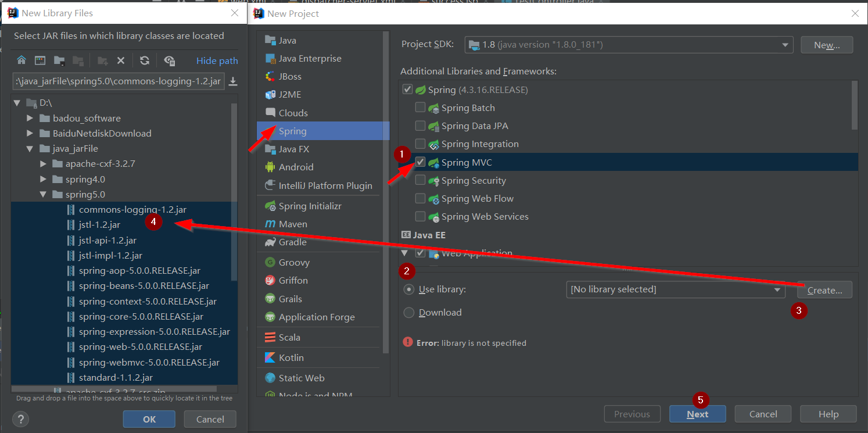The height and width of the screenshot is (433, 868).
Task: Click the New... SDK button
Action: pyautogui.click(x=827, y=45)
